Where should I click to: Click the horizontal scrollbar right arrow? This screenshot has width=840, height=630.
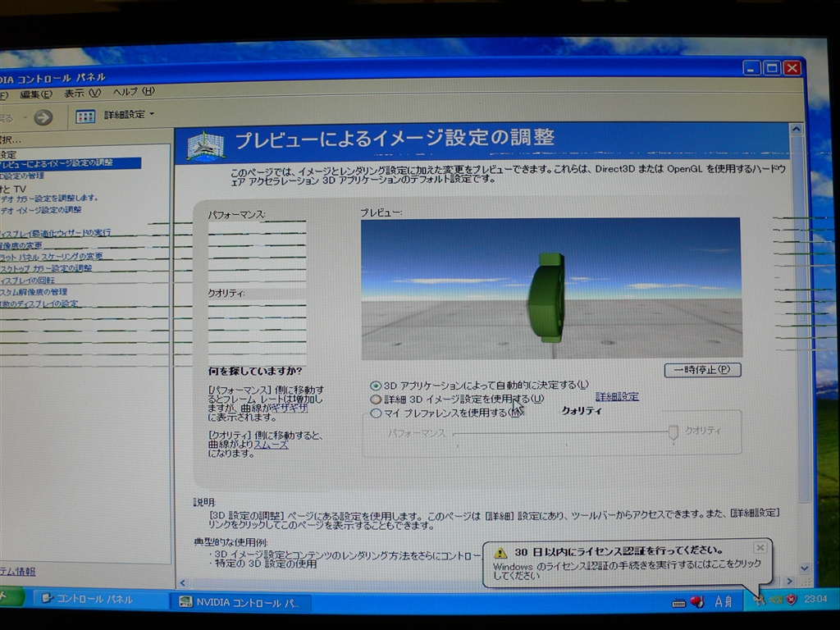(790, 582)
